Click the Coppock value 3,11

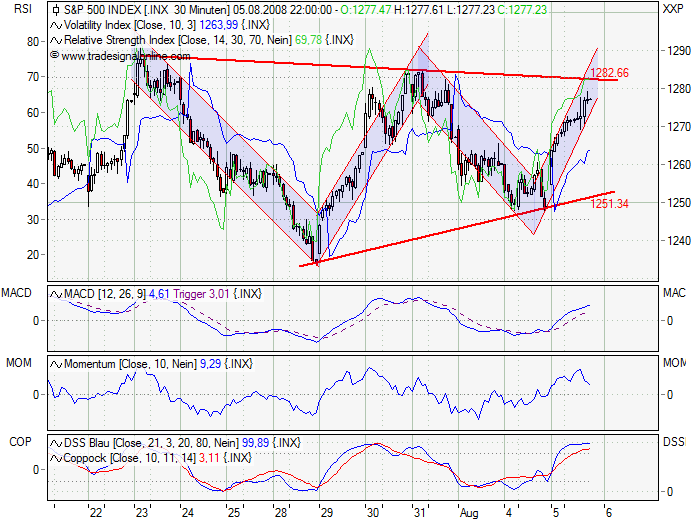pyautogui.click(x=209, y=458)
